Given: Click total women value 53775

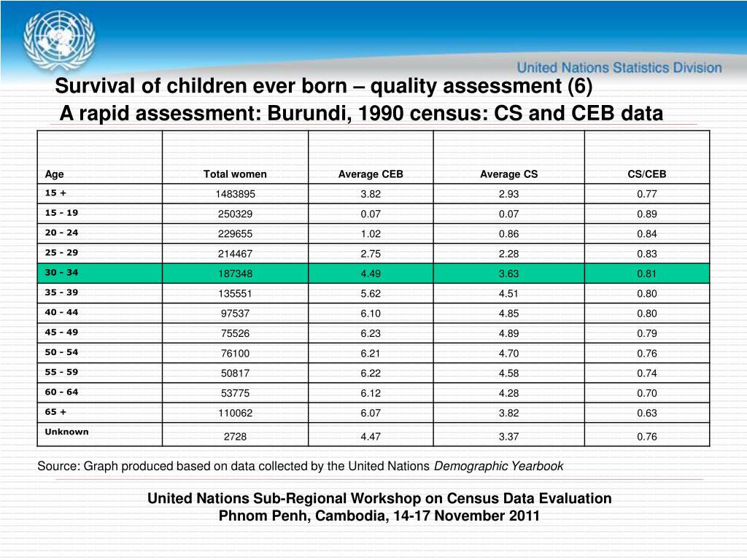Looking at the screenshot, I should pos(236,394).
